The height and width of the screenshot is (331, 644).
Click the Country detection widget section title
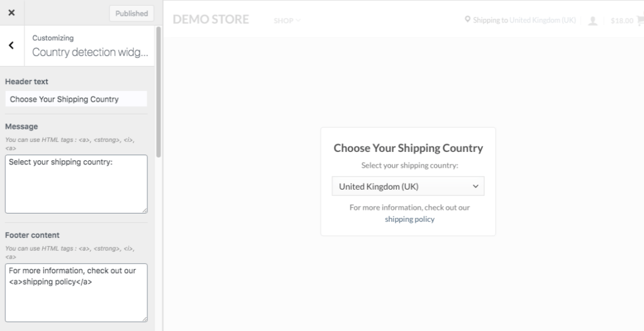90,52
